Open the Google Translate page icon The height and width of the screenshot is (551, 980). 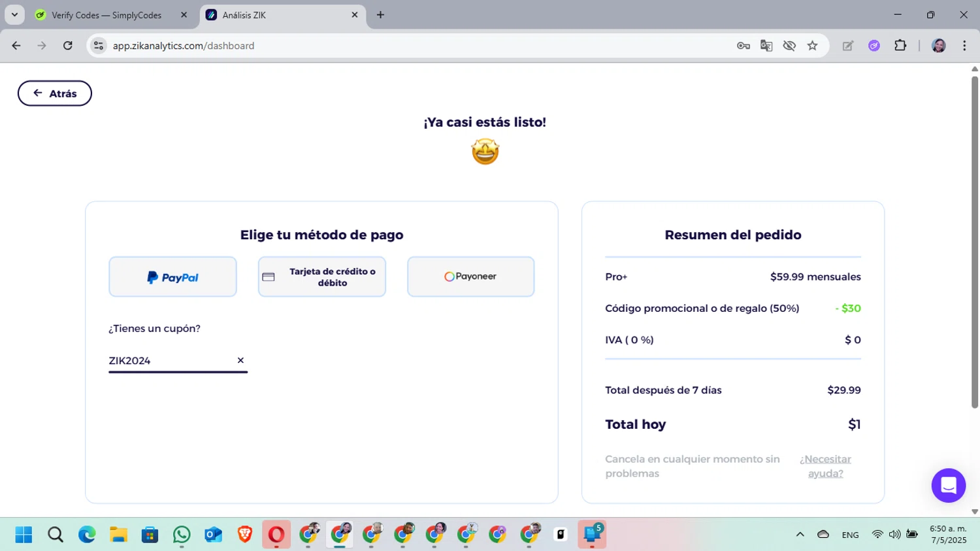pos(766,46)
